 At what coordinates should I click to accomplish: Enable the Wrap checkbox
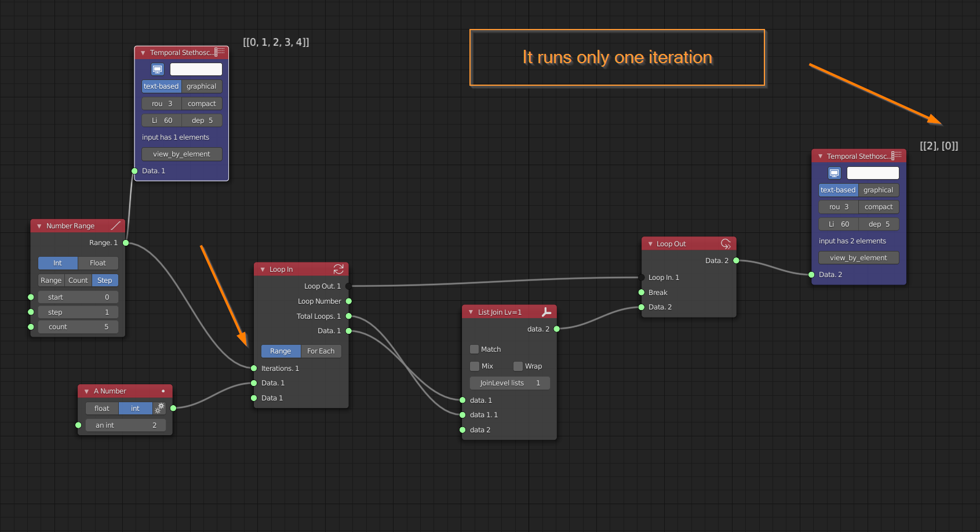[518, 366]
